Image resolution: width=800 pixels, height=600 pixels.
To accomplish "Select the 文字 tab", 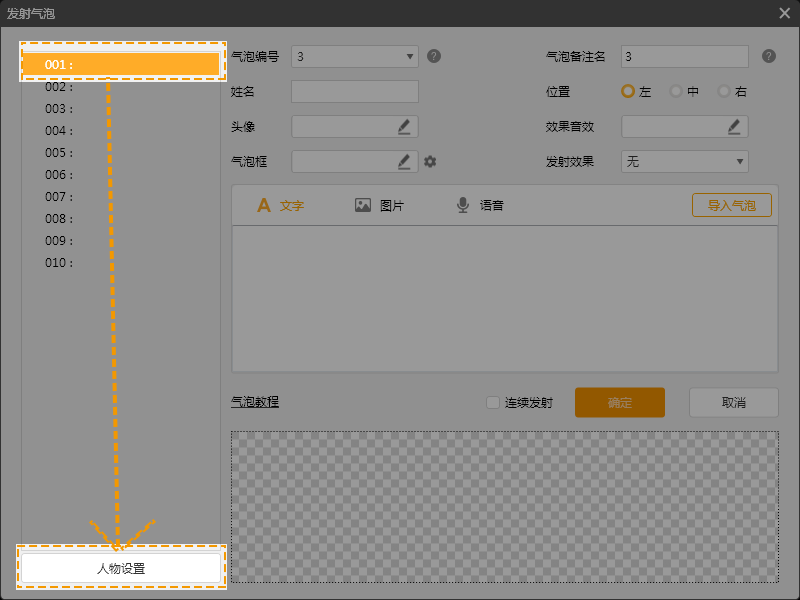I will (x=280, y=205).
